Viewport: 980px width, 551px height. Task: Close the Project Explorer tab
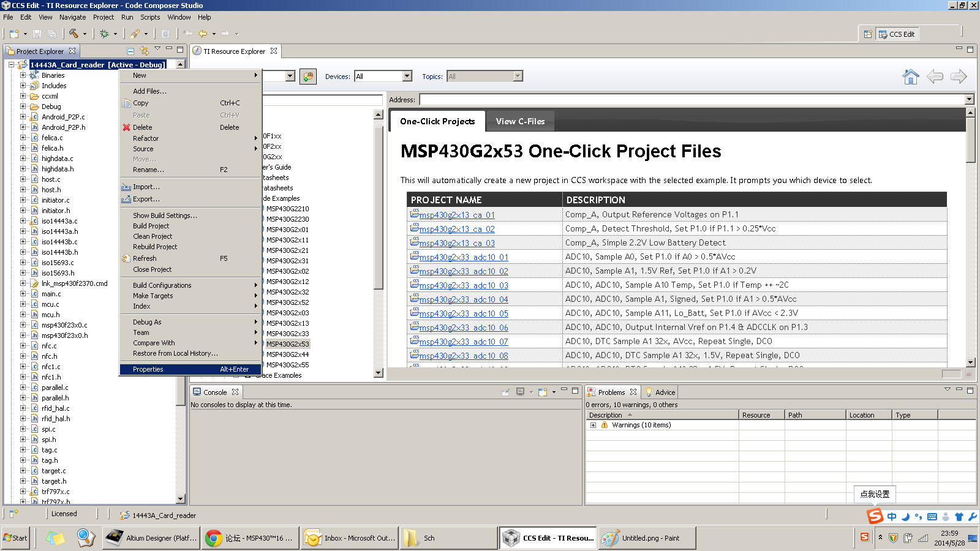coord(72,51)
